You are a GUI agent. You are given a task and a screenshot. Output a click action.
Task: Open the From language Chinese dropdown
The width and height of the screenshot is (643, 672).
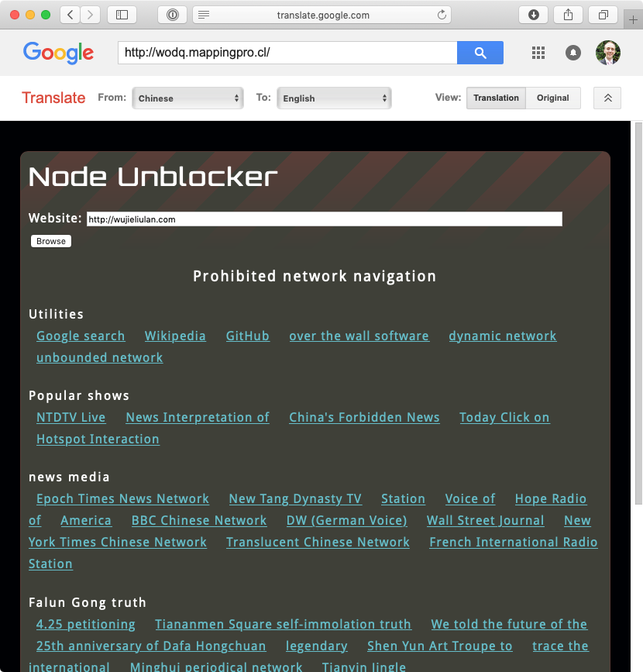pos(187,98)
